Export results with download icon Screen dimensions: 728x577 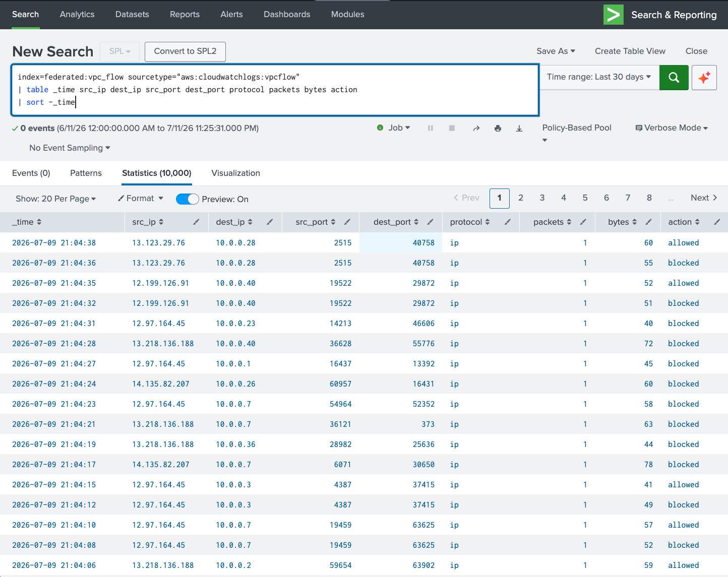click(x=519, y=129)
